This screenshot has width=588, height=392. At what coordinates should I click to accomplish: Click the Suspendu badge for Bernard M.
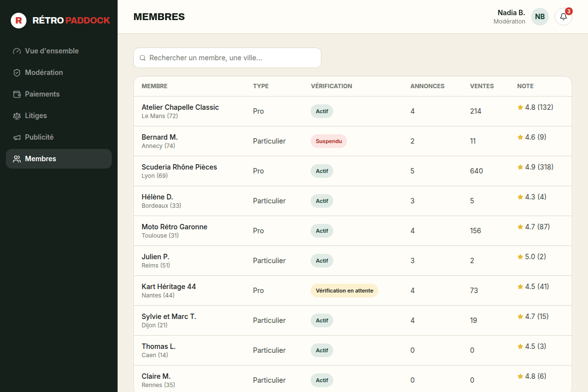pyautogui.click(x=329, y=141)
